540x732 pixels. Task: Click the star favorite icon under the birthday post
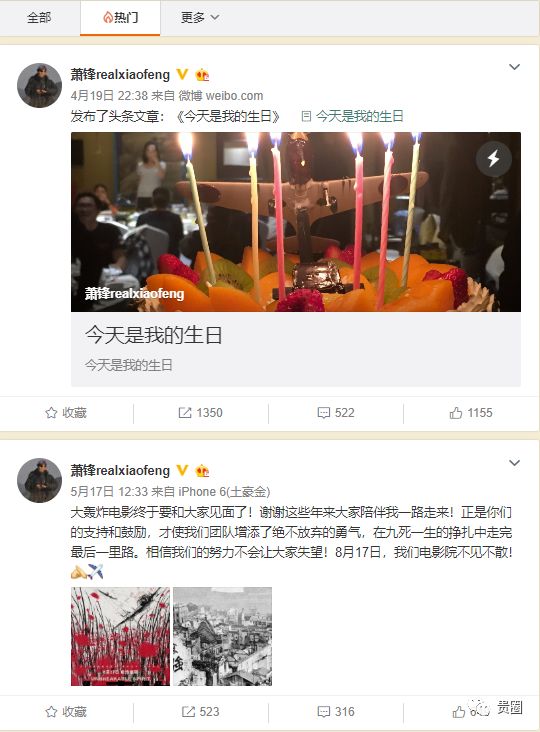(51, 413)
